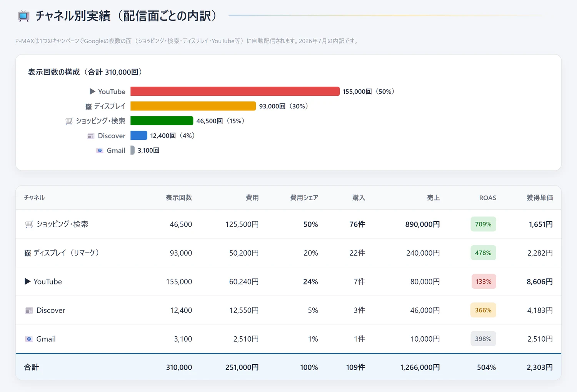Click the play icon in YouTube table row
Viewport: 577px width, 392px height.
point(28,281)
